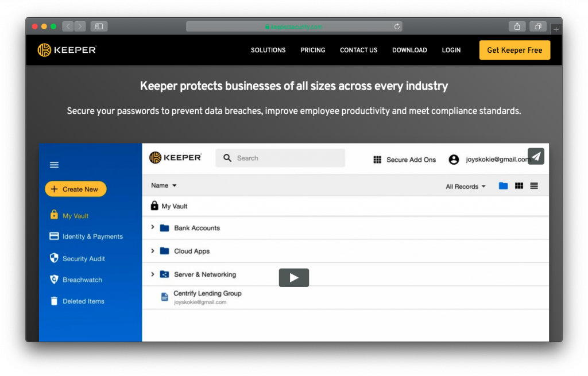
Task: Click the Keeper logo in the black header
Action: pos(67,50)
